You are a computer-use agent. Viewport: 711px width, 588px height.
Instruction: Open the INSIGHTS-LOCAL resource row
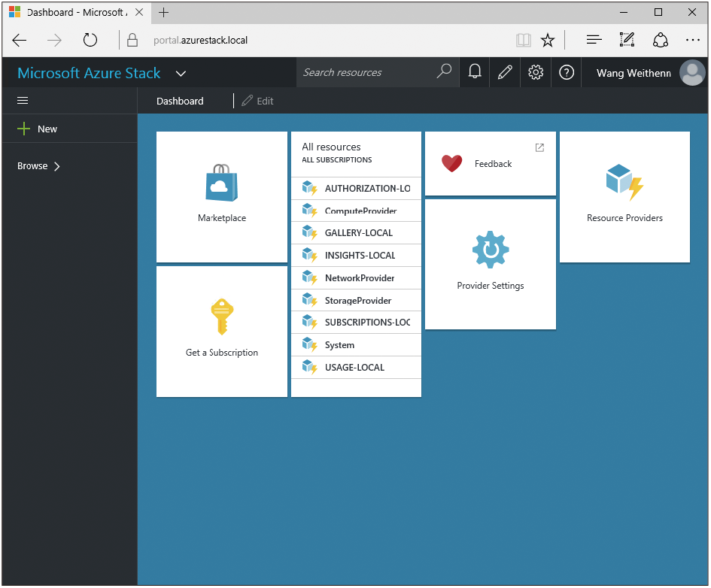tap(356, 256)
